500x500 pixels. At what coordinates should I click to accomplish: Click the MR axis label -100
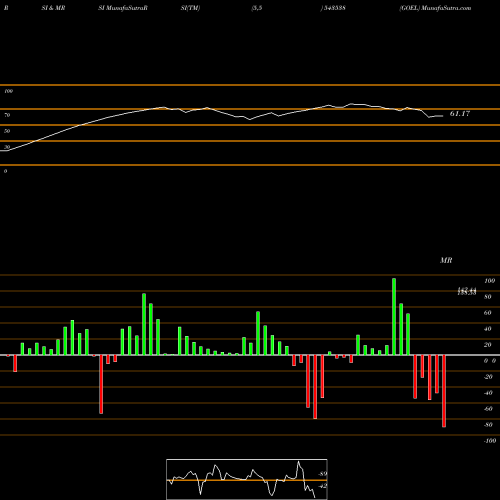pos(490,441)
